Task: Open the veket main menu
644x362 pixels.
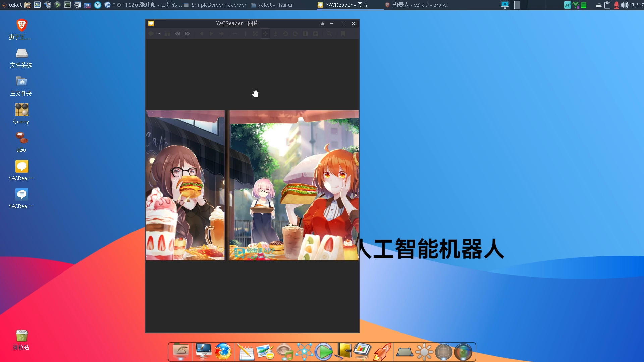Action: [x=12, y=5]
